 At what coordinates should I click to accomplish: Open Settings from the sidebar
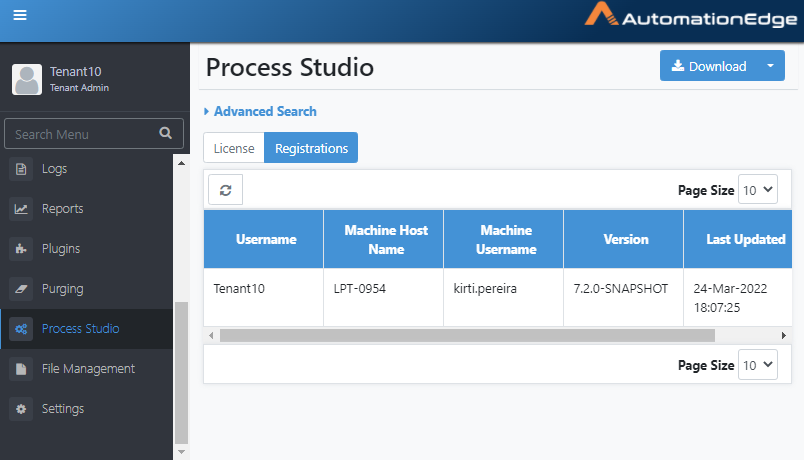coord(86,409)
